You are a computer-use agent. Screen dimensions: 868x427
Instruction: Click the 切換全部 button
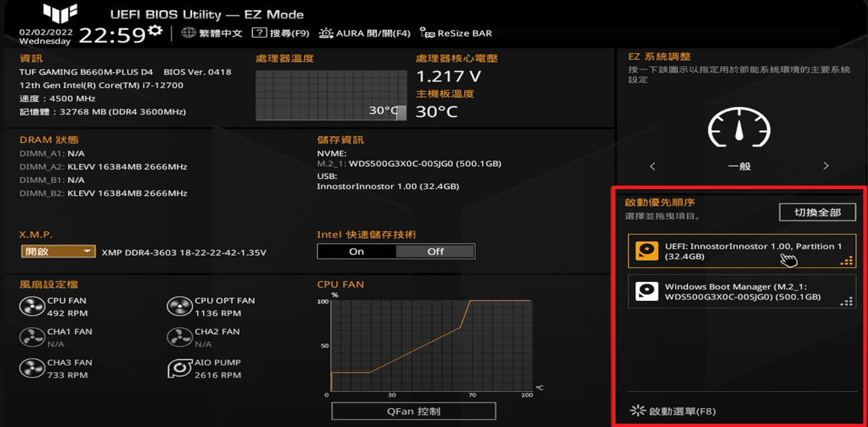point(817,212)
